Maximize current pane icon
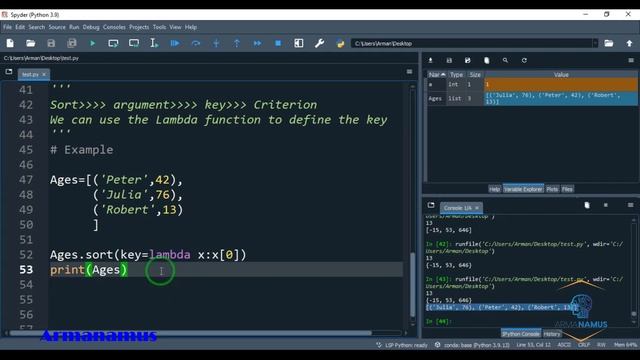The width and height of the screenshot is (640, 360). [x=299, y=43]
